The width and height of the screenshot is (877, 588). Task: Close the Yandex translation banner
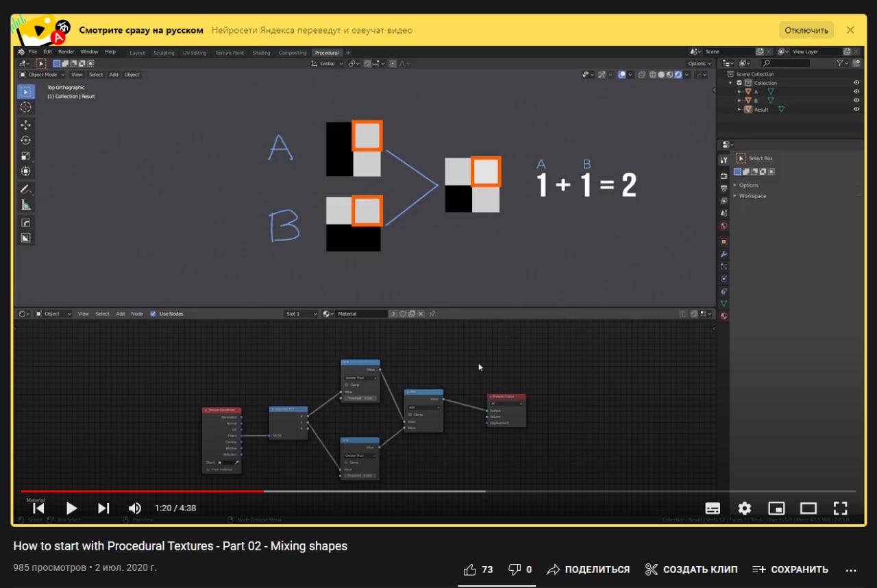pos(850,30)
